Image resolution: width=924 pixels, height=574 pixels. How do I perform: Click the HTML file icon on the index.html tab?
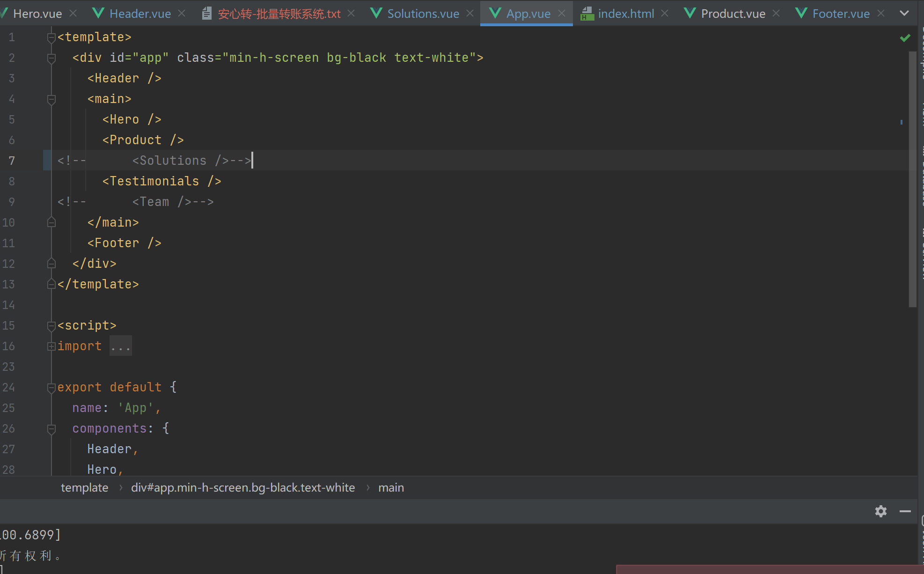point(587,14)
